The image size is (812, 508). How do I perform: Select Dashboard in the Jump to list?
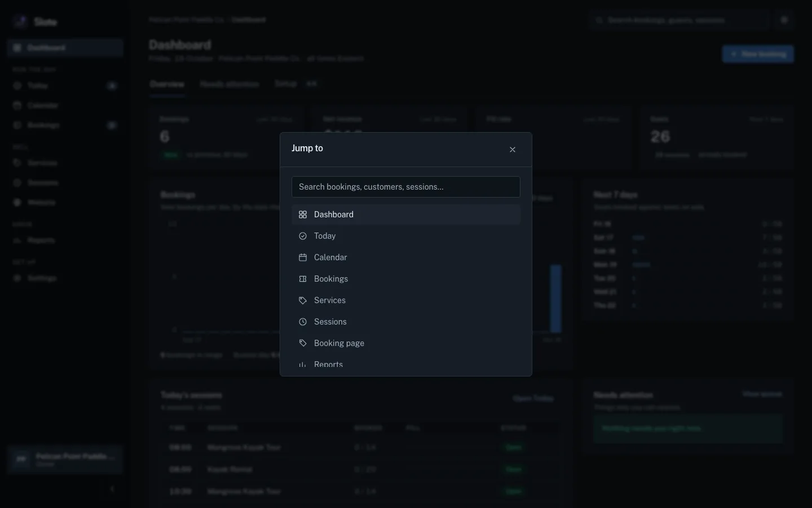point(406,214)
